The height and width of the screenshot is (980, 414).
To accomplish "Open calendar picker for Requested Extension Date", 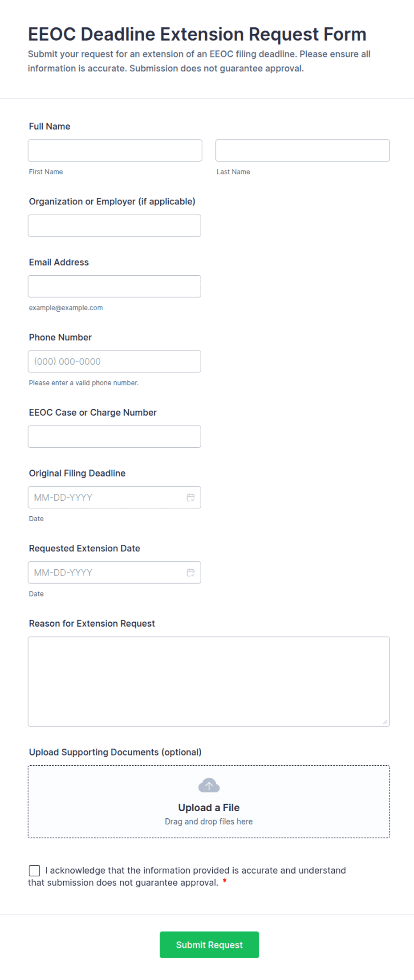I will coord(191,573).
